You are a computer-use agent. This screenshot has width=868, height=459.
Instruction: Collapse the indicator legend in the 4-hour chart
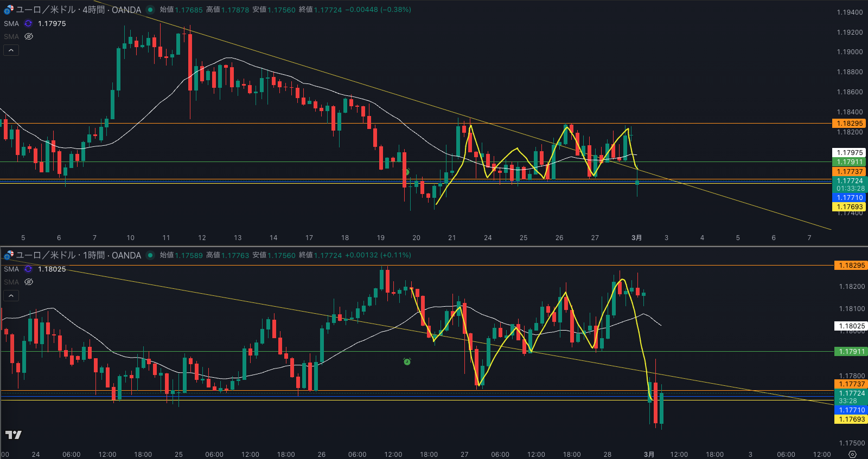11,50
